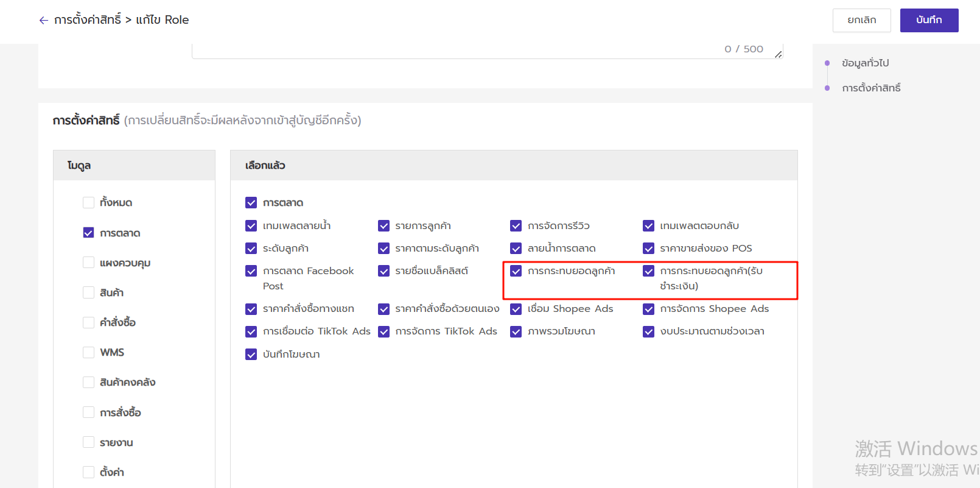Tick the สินค้า module checkbox
The width and height of the screenshot is (980, 488).
pyautogui.click(x=89, y=292)
